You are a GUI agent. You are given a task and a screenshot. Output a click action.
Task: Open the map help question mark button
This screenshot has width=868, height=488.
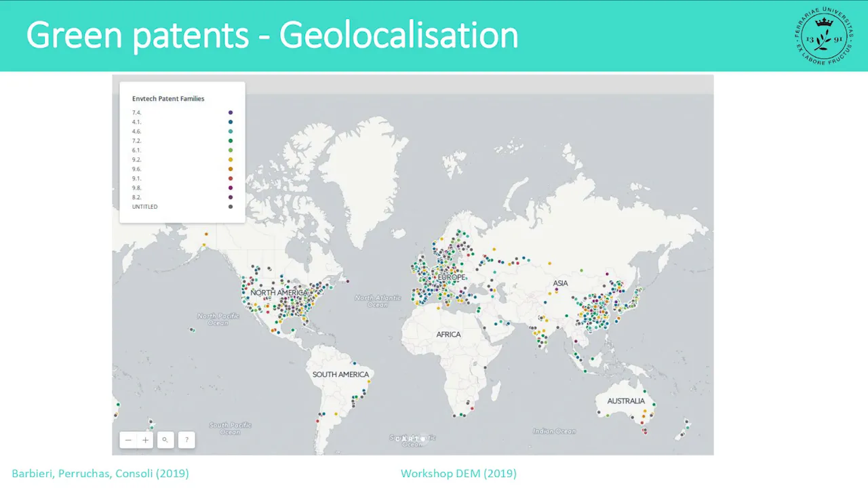point(186,440)
